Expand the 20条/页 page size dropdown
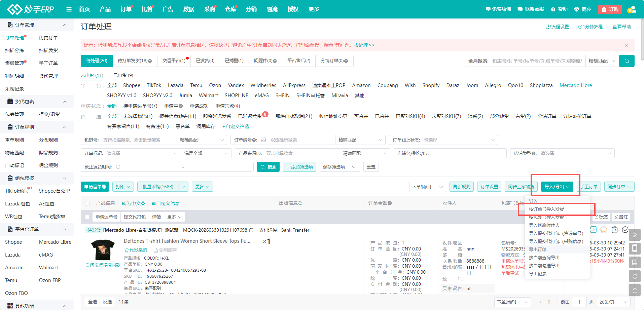 pyautogui.click(x=613, y=302)
